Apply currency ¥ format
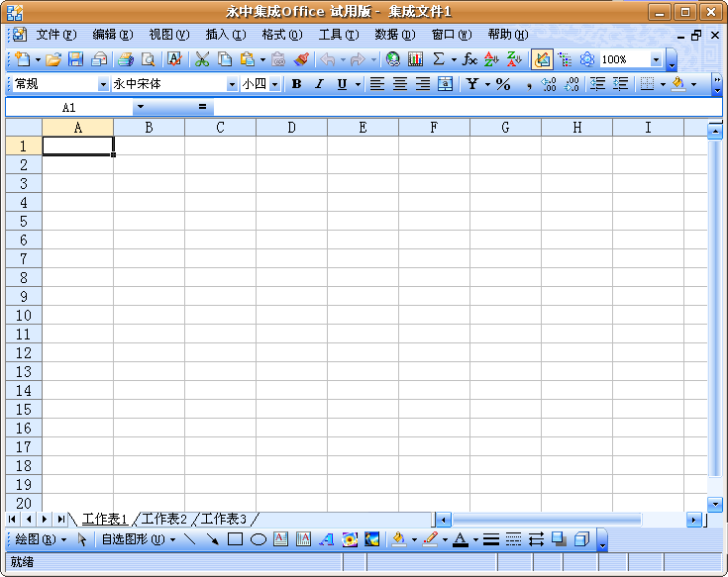Screen dimensions: 728x577 [472, 84]
